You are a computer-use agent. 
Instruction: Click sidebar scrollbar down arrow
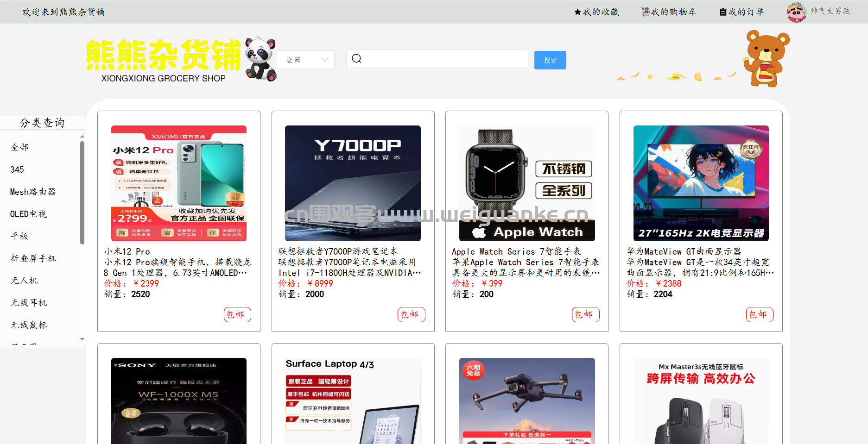[x=82, y=339]
